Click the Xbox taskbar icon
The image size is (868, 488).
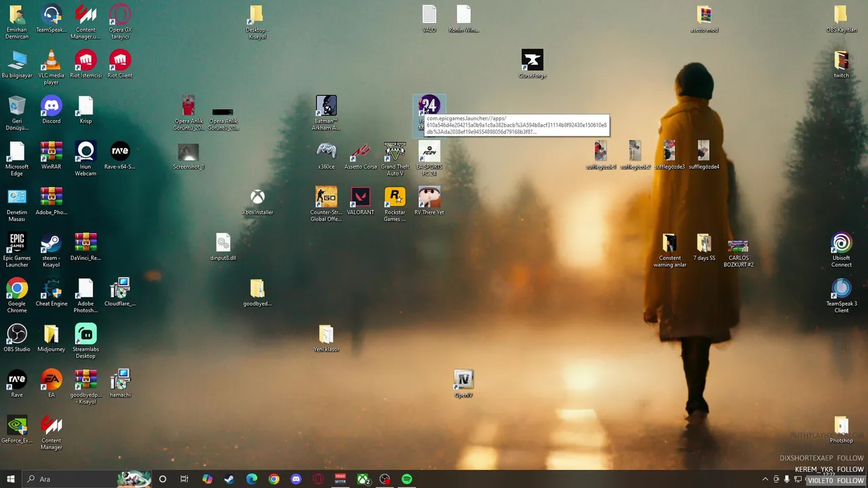click(363, 479)
